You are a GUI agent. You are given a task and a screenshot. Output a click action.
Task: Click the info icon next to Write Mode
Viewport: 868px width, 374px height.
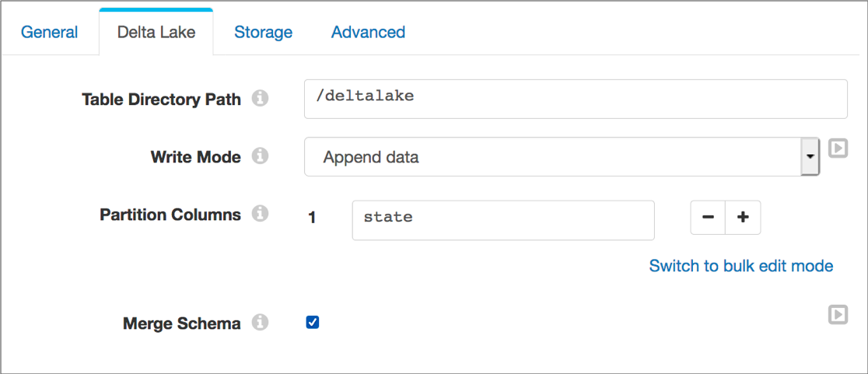click(261, 156)
